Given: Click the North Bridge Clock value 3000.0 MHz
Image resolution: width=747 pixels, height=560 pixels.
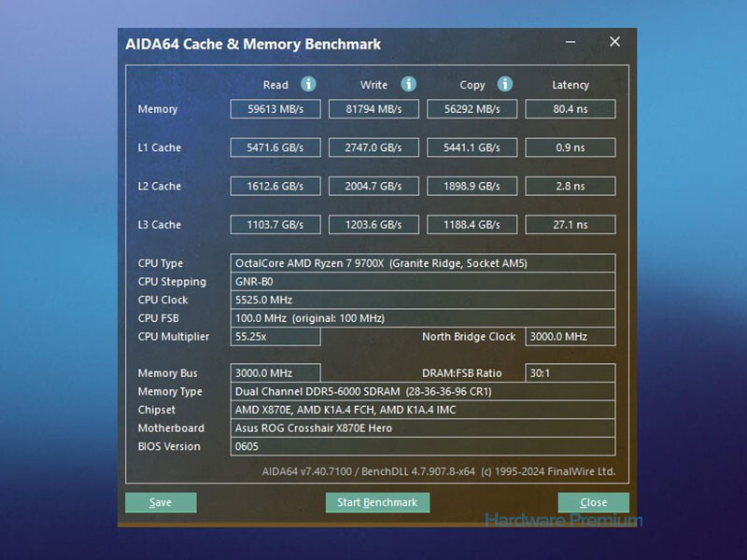Looking at the screenshot, I should (571, 337).
